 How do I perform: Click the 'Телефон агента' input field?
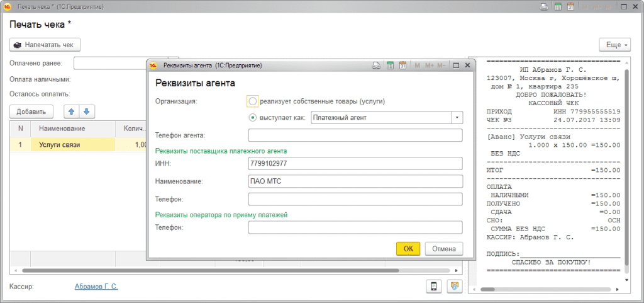click(x=355, y=135)
